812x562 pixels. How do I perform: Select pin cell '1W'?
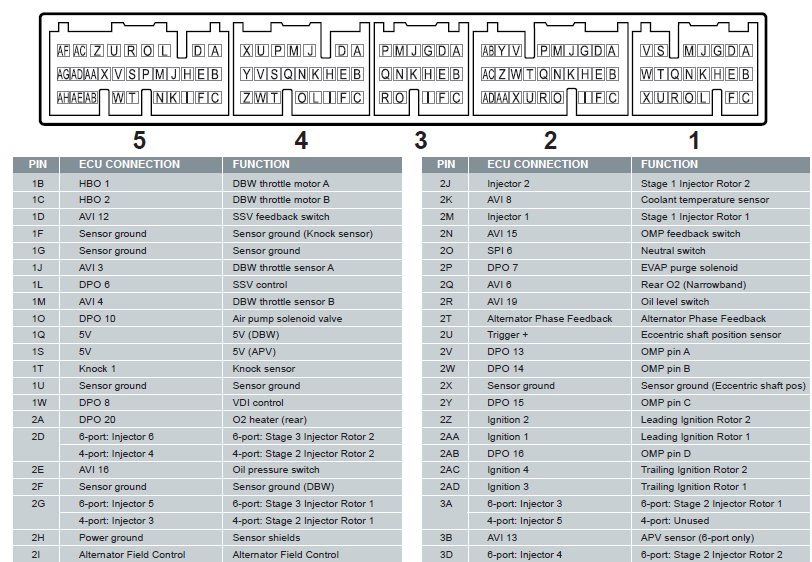point(36,402)
